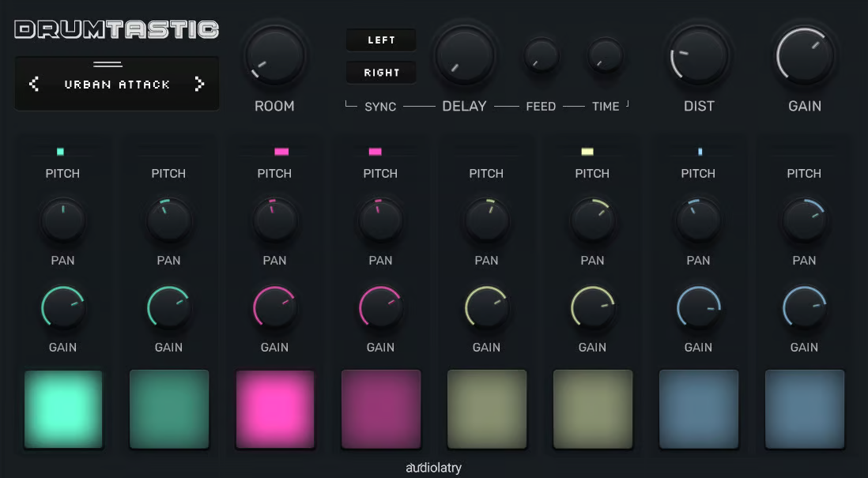Trigger the fifth olive drum pad

tap(487, 409)
